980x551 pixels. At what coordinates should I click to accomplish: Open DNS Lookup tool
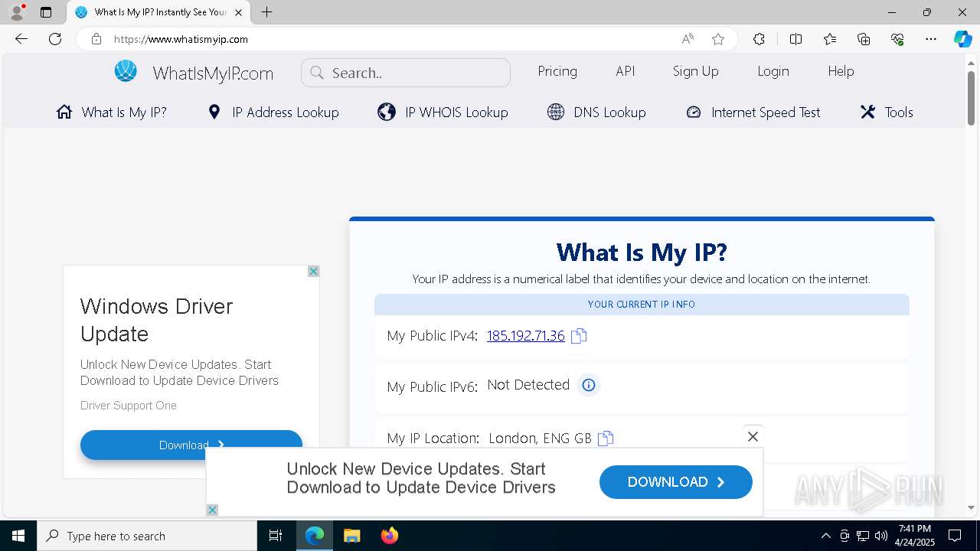[596, 112]
